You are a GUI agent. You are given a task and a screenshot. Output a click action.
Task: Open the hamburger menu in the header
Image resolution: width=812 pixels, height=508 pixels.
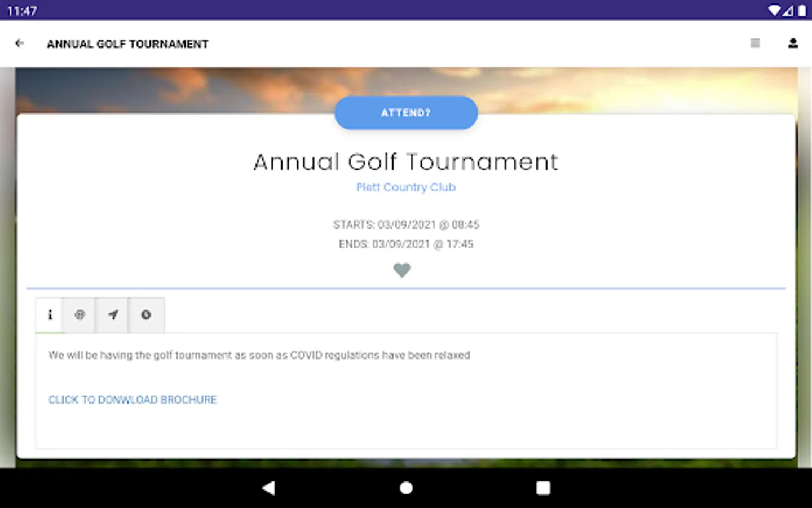click(755, 43)
